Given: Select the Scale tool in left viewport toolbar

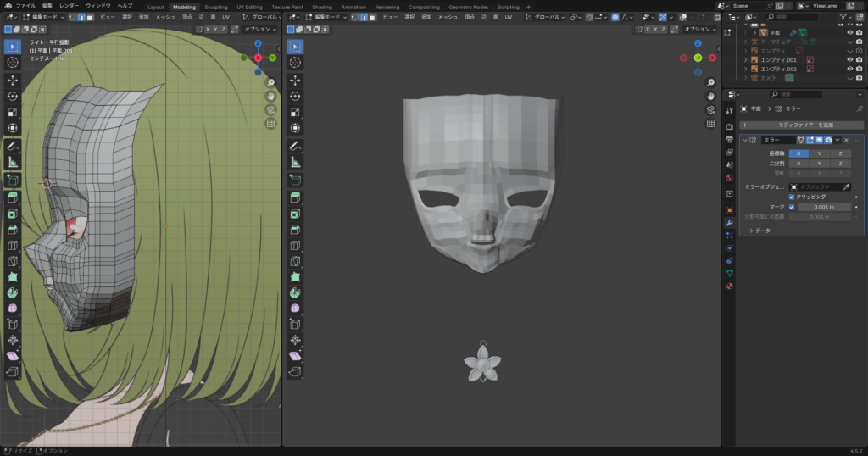Looking at the screenshot, I should [13, 113].
